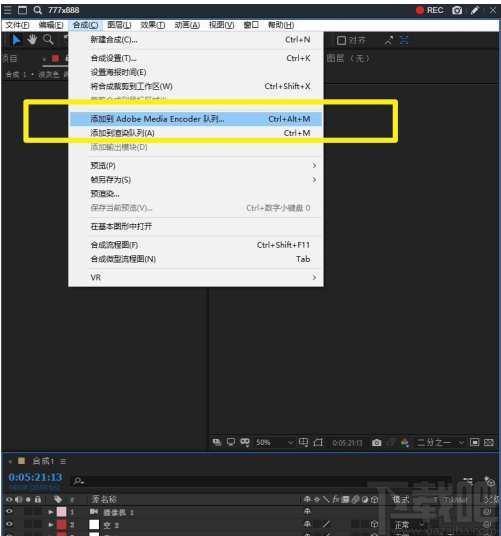Open the timeline search dropdown magnifier
Screen dimensions: 501x536
pos(79,481)
